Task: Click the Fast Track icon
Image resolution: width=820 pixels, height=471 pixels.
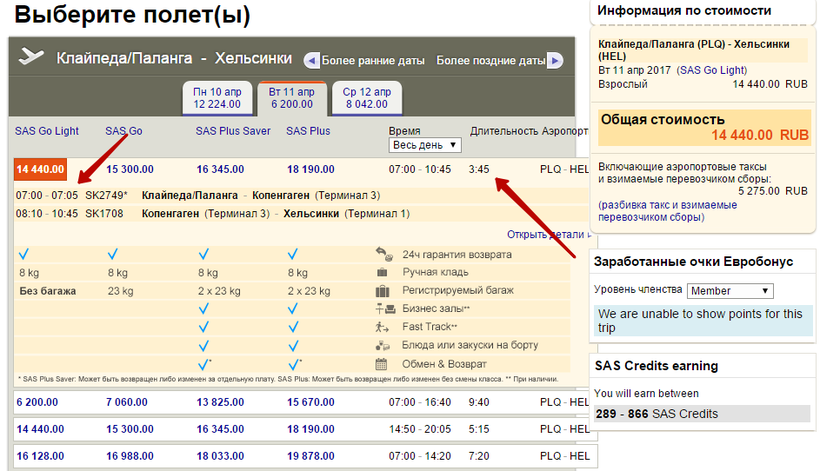Action: point(381,327)
